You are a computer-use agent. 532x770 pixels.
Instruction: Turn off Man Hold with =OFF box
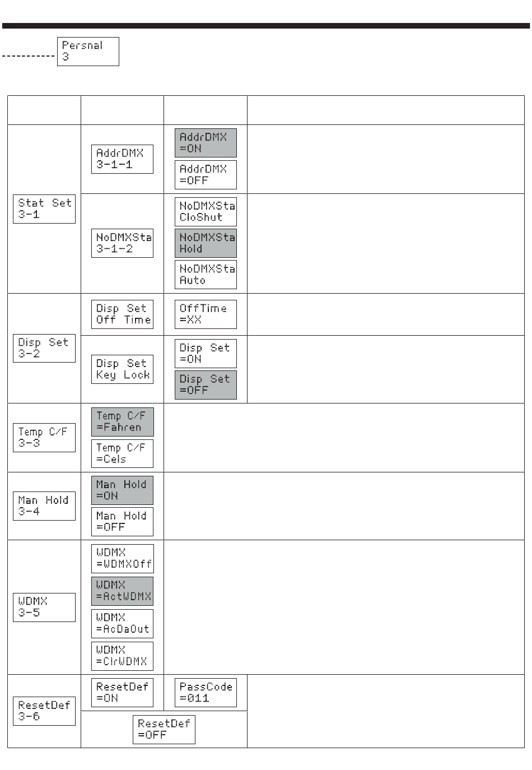pyautogui.click(x=122, y=522)
